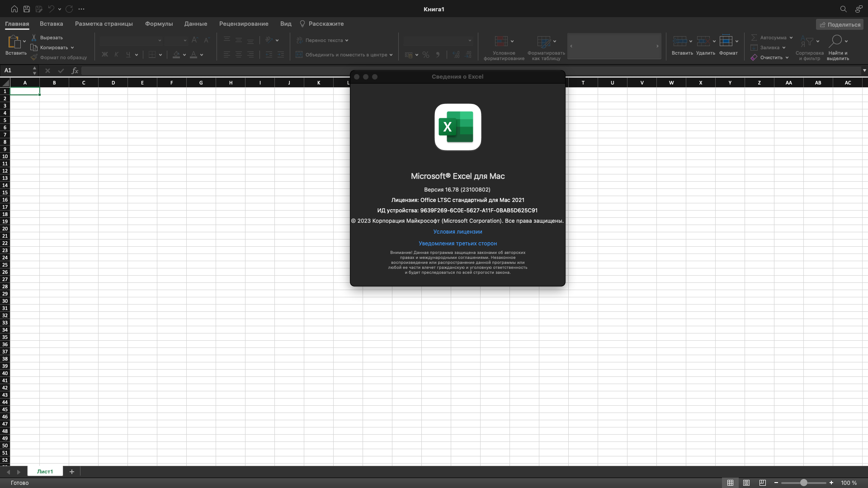Viewport: 868px width, 488px height.
Task: Click the add new sheet plus icon
Action: point(71,472)
